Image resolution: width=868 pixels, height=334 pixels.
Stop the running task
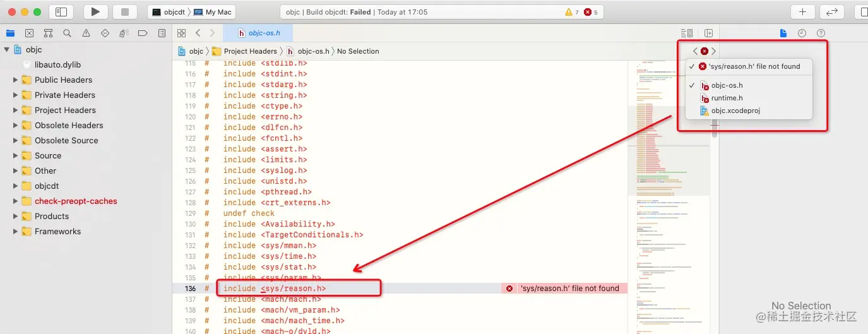click(125, 12)
